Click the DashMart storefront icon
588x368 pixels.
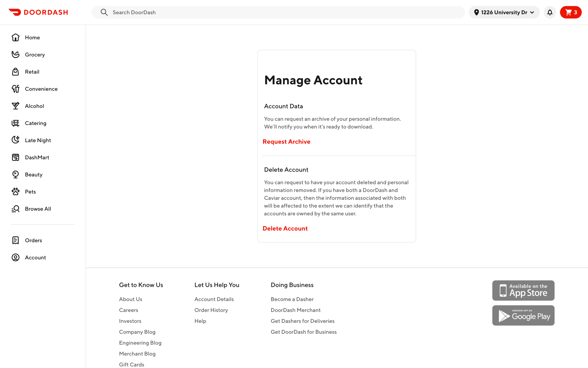pyautogui.click(x=16, y=157)
